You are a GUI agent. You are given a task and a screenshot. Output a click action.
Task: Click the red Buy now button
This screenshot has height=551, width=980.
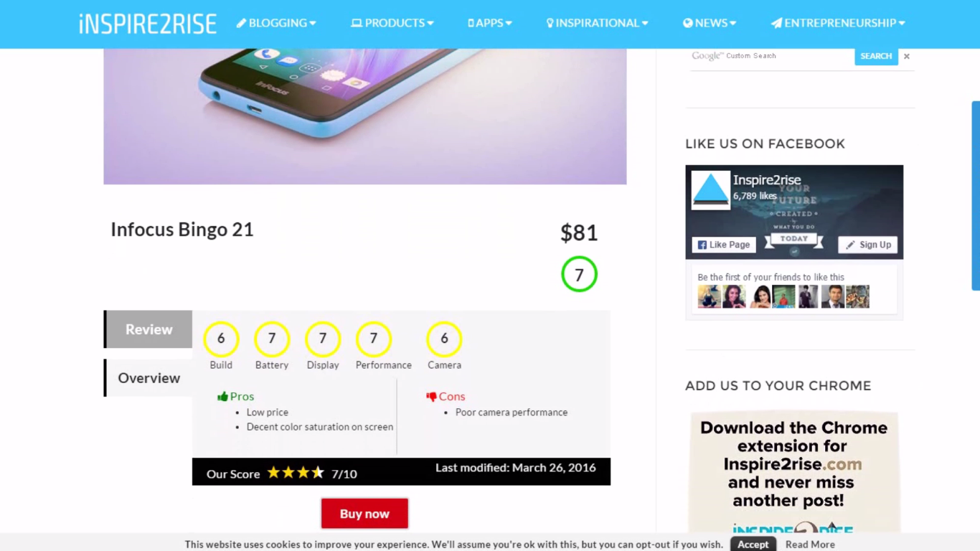tap(364, 514)
